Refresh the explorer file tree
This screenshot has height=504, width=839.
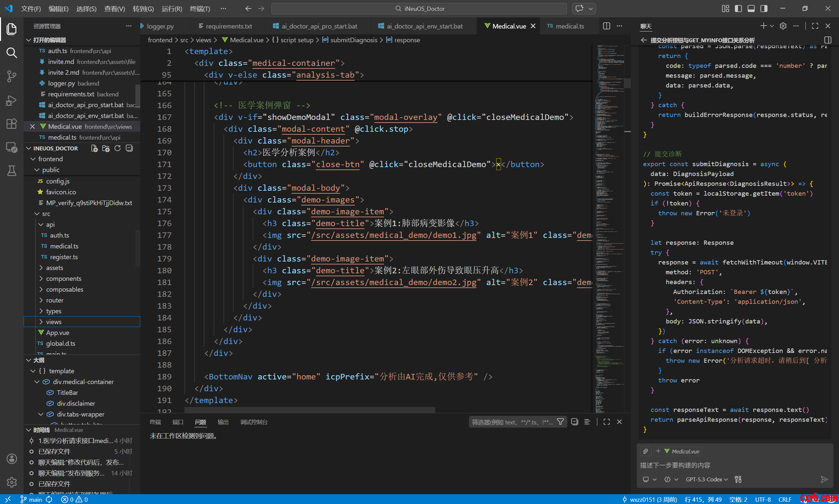coord(118,148)
